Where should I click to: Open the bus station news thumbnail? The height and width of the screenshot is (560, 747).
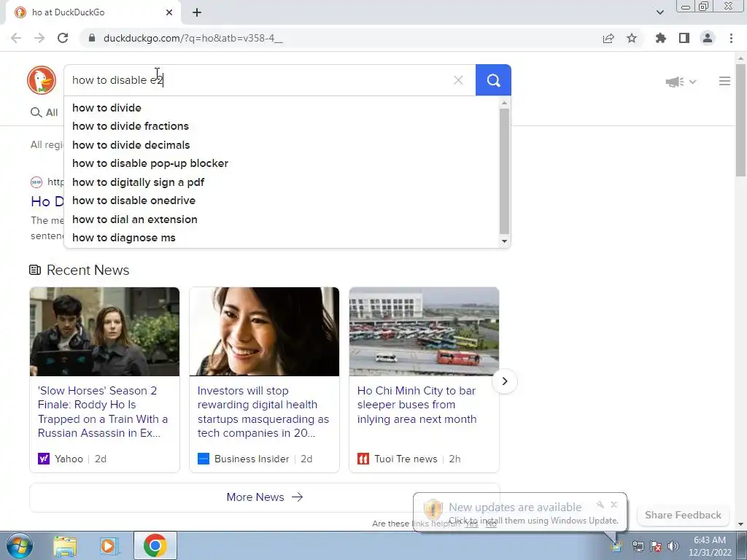click(424, 332)
